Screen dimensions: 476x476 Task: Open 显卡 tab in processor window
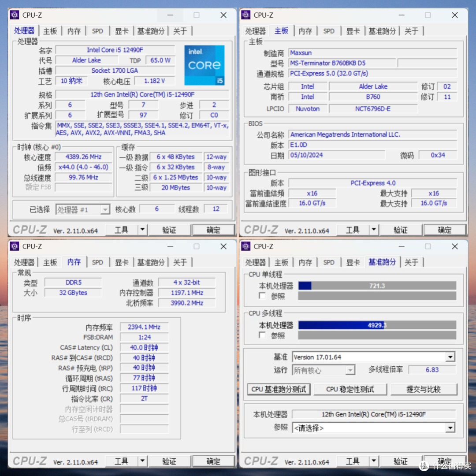(x=122, y=31)
